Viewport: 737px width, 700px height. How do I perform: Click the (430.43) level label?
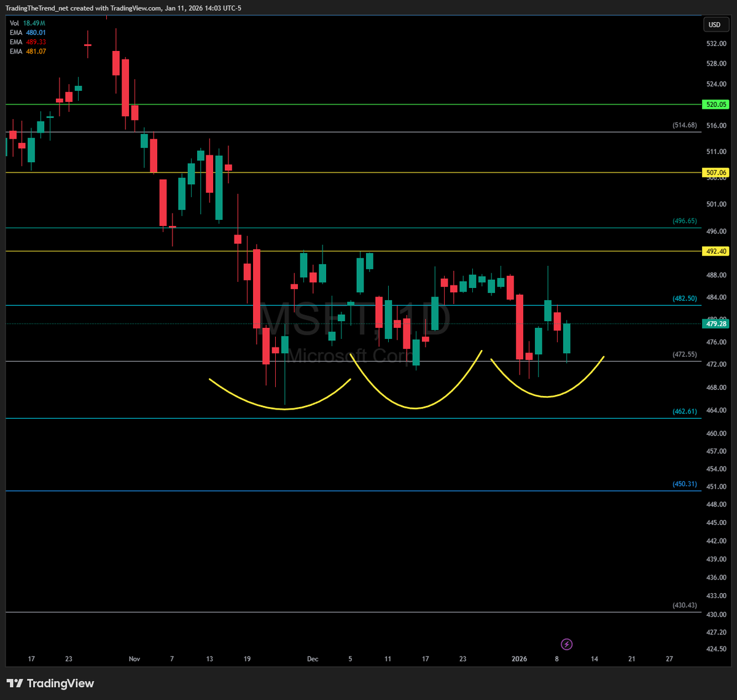coord(685,605)
